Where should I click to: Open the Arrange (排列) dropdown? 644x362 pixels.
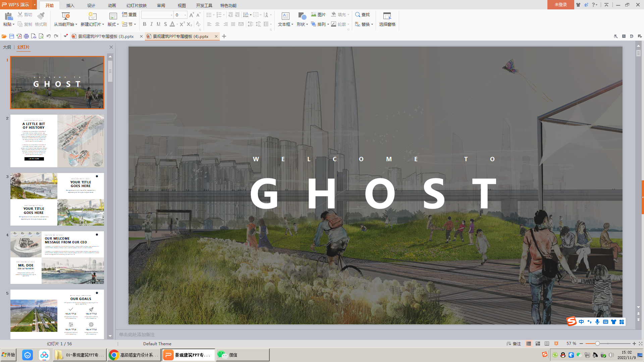[x=320, y=24]
